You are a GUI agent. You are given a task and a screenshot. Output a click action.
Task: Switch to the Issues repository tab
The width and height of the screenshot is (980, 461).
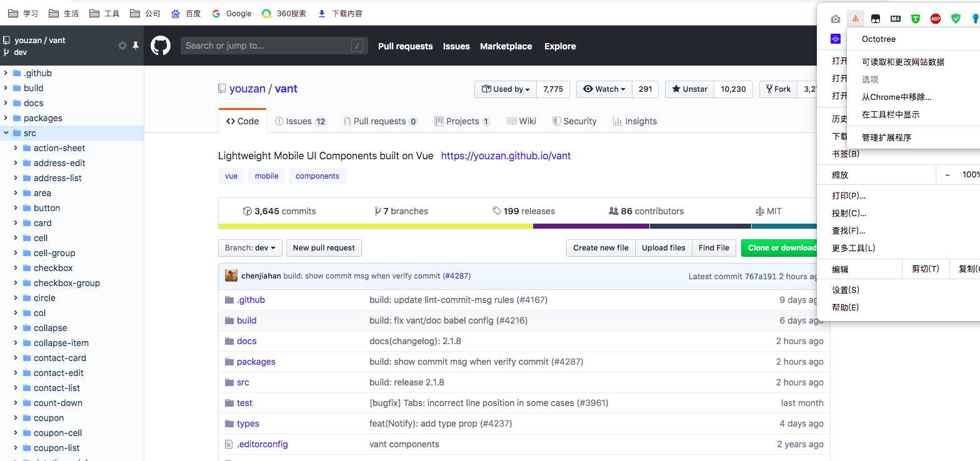click(301, 121)
